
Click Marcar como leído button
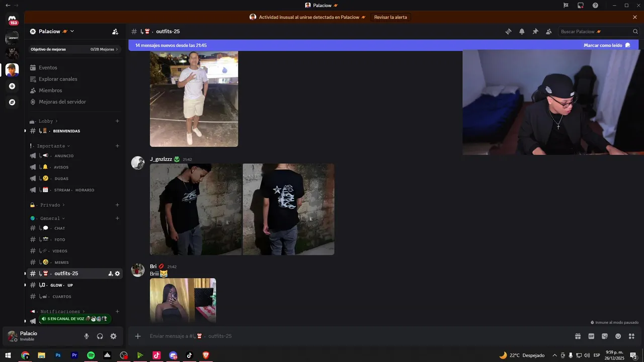pos(607,45)
